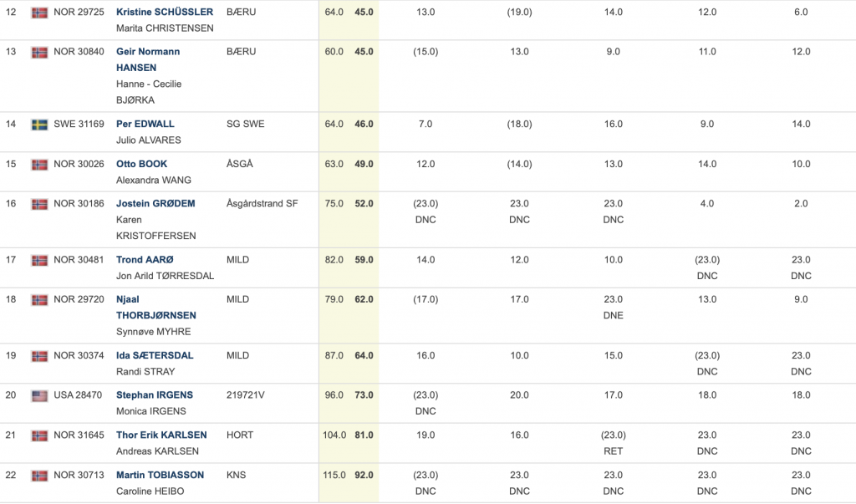The image size is (856, 504).
Task: Open Jostein GRØDEM profile link
Action: [x=155, y=204]
